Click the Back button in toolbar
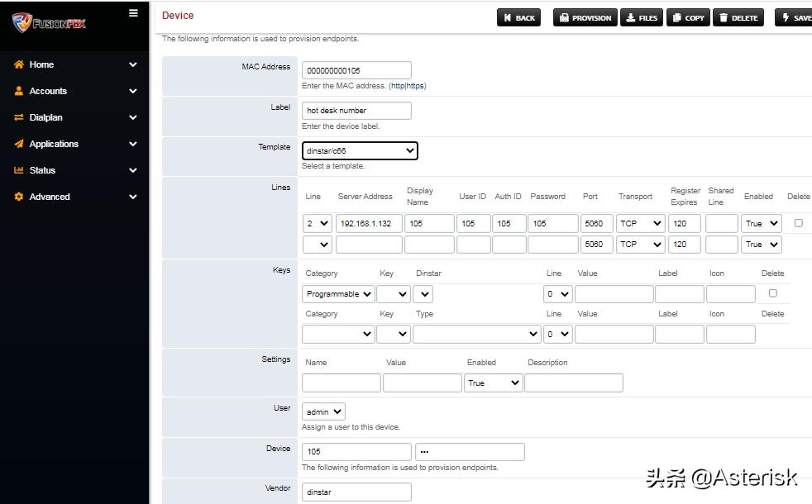Viewport: 812px width, 504px height. click(x=517, y=17)
